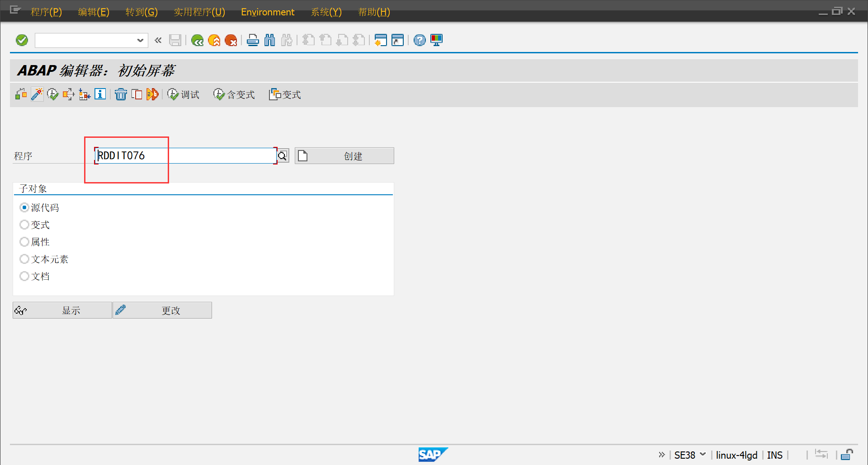The width and height of the screenshot is (868, 465).
Task: Select the 属性 radio button
Action: click(x=24, y=242)
